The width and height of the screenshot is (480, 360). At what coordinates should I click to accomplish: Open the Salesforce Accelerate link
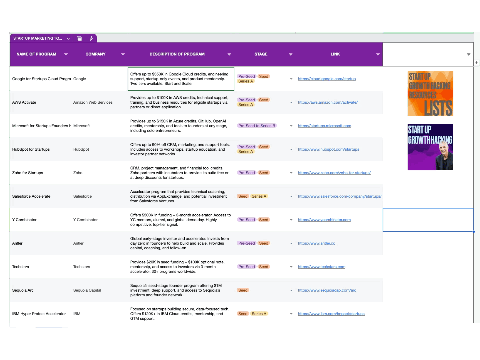pyautogui.click(x=339, y=196)
